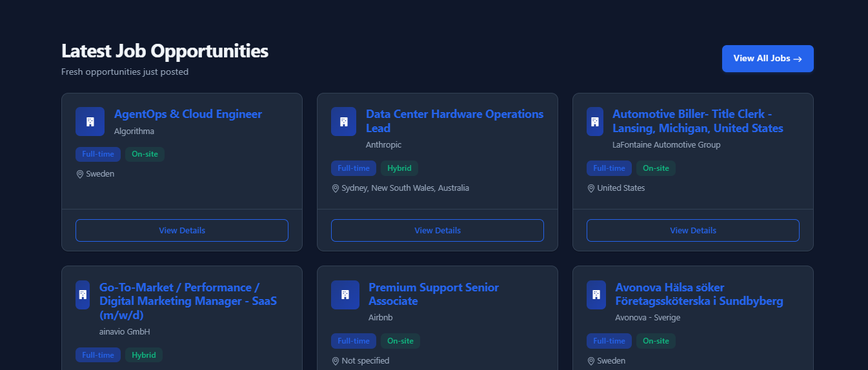Click company icon beside Premium Support Senior Associate
The width and height of the screenshot is (868, 370).
pyautogui.click(x=345, y=295)
